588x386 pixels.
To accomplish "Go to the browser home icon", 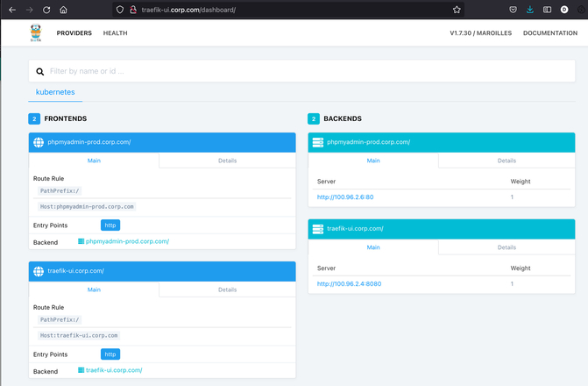I will pos(63,10).
